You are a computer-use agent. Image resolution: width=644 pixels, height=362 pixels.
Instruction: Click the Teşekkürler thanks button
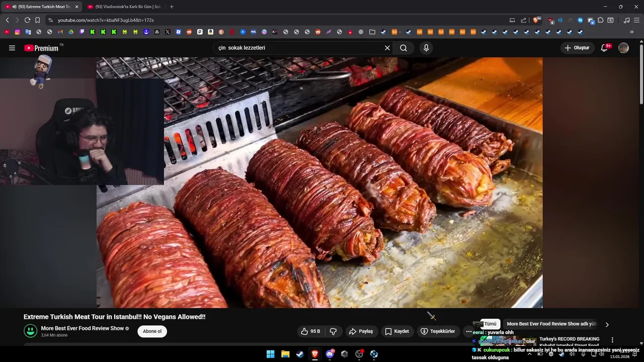[x=438, y=331]
